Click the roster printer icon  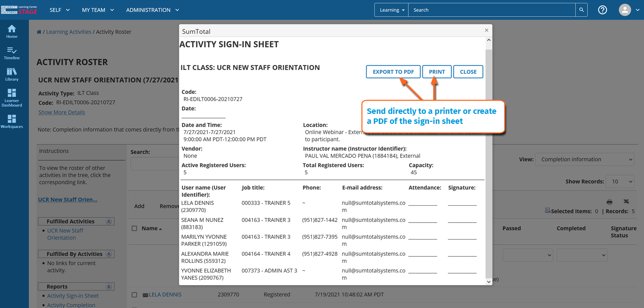[609, 202]
